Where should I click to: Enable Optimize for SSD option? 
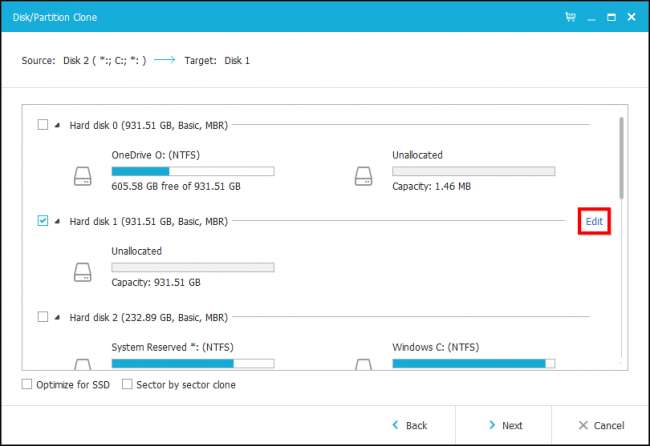27,384
